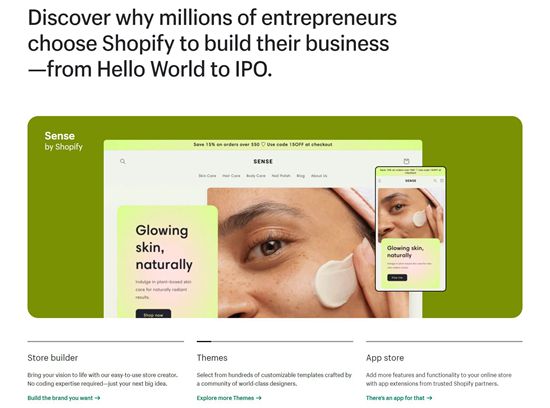Click the arrow after "Explore more Themes"
This screenshot has width=550, height=408.
point(259,398)
